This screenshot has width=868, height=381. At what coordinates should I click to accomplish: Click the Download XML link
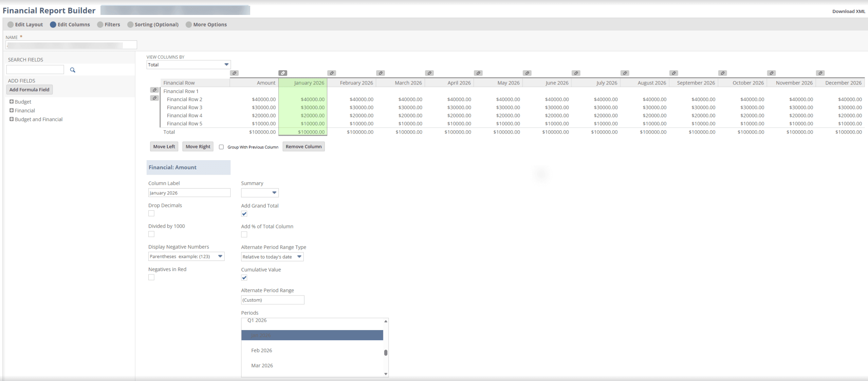[849, 11]
